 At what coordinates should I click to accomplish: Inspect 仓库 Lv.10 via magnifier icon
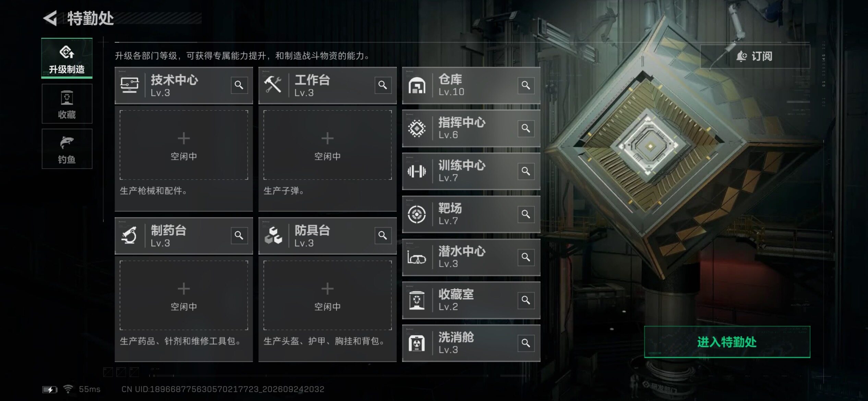[526, 85]
